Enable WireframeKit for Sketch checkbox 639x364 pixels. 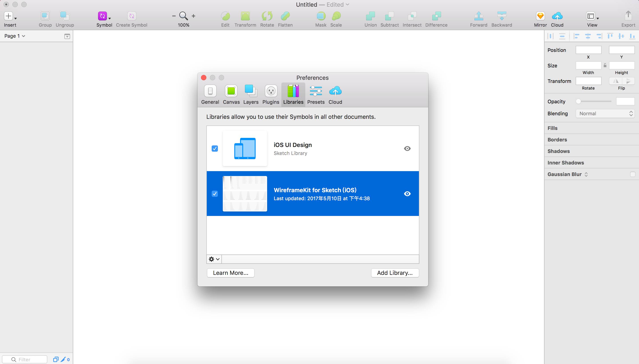[215, 193]
